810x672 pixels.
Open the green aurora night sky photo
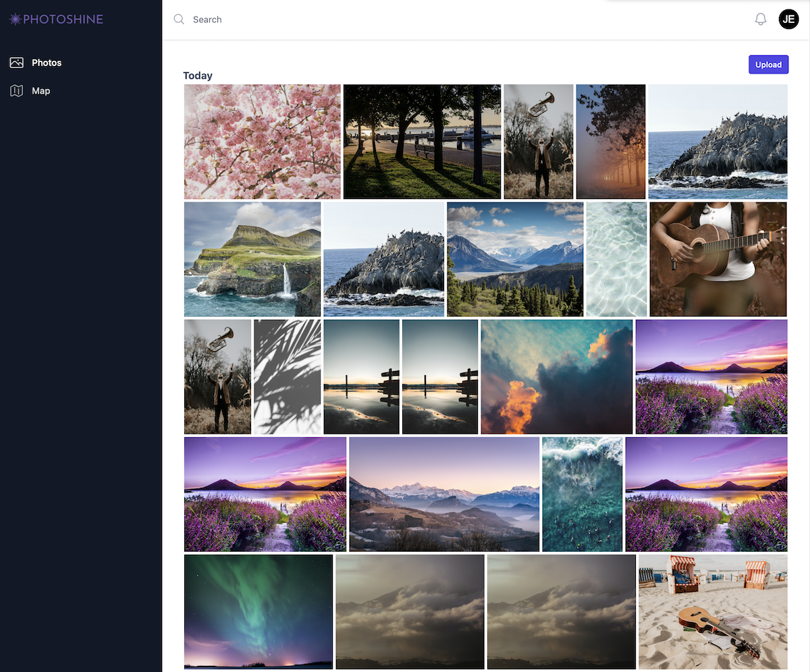[x=259, y=612]
